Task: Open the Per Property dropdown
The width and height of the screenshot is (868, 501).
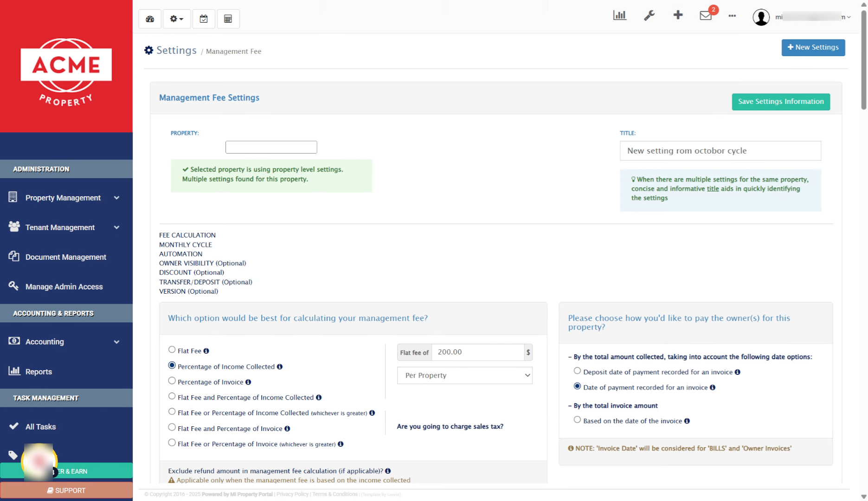Action: pos(464,375)
